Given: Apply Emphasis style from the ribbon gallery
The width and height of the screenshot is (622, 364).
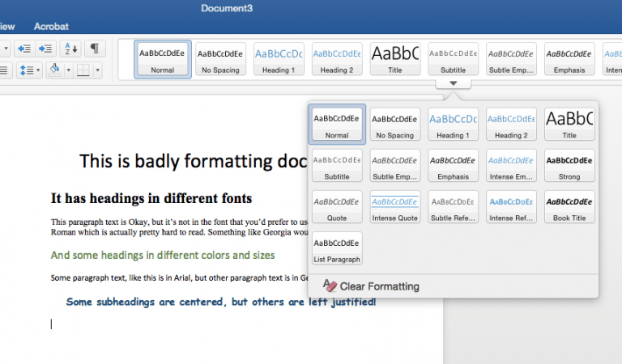Looking at the screenshot, I should point(569,59).
